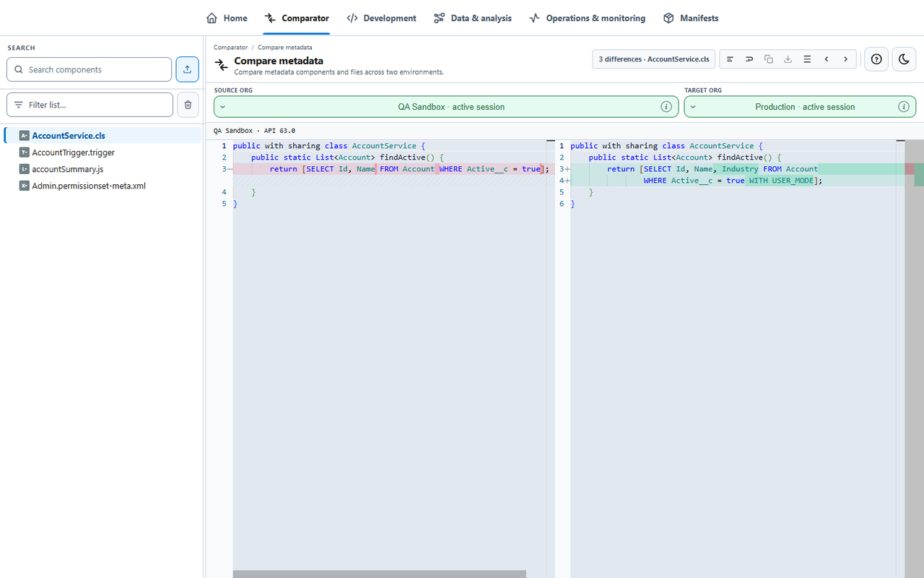This screenshot has height=578, width=924.
Task: Click the back arrow icon beside Compare metadata
Action: 222,65
